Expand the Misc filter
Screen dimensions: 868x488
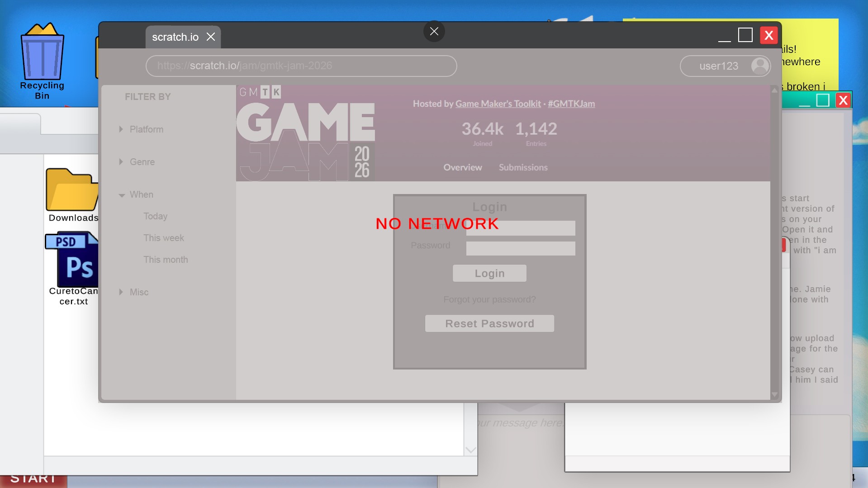(x=134, y=292)
